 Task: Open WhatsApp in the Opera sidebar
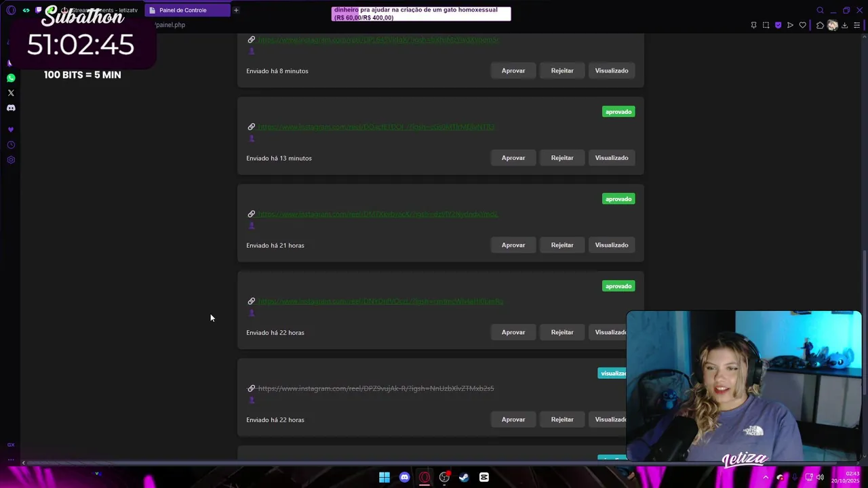tap(11, 78)
